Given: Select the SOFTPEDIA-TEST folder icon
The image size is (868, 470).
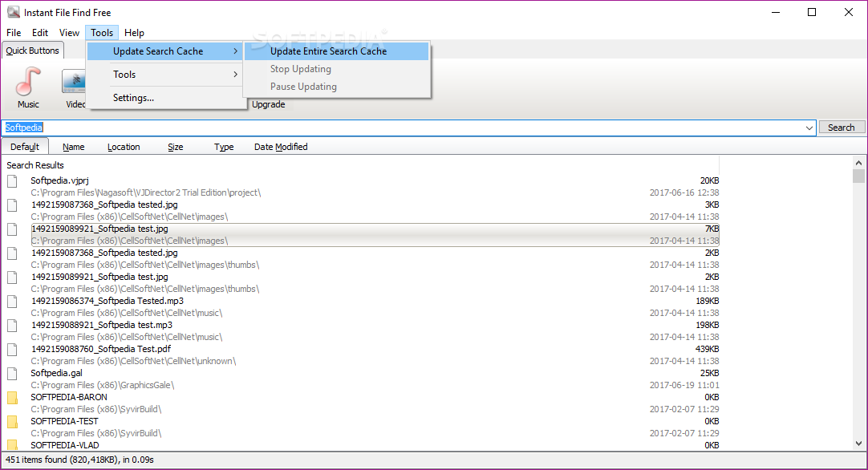Looking at the screenshot, I should click(12, 422).
